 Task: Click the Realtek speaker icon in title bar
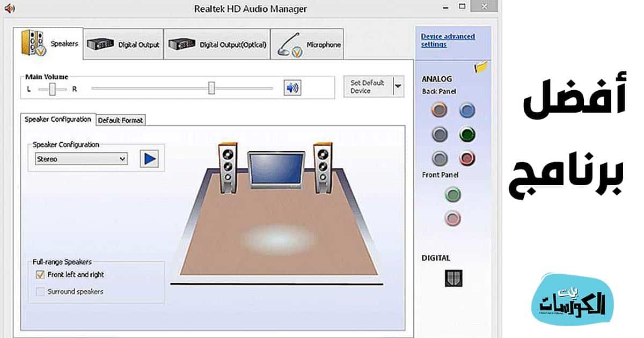pyautogui.click(x=9, y=8)
